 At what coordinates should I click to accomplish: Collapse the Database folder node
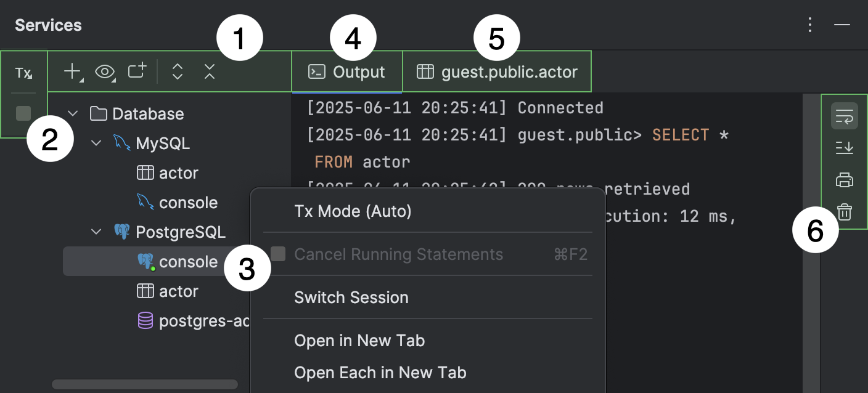(x=72, y=113)
